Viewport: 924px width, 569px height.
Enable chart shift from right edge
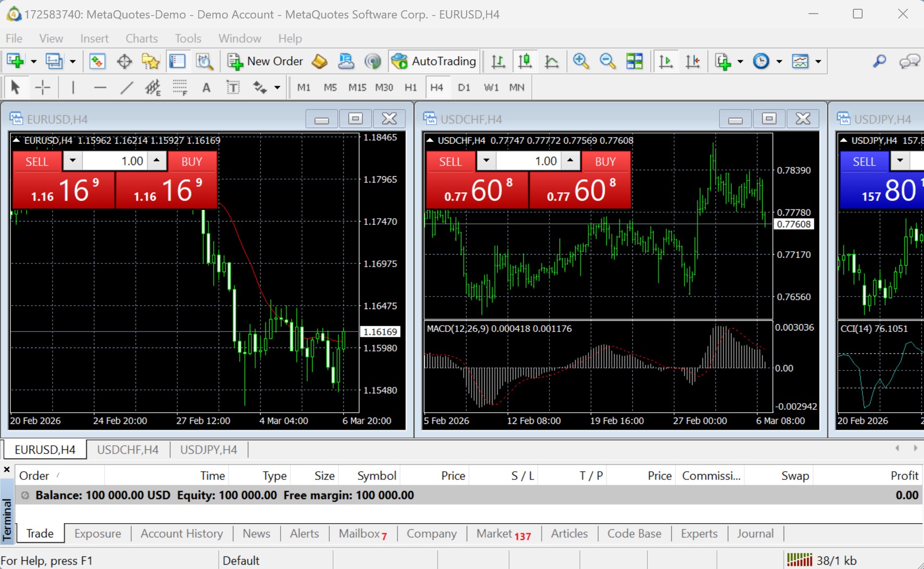coord(693,61)
